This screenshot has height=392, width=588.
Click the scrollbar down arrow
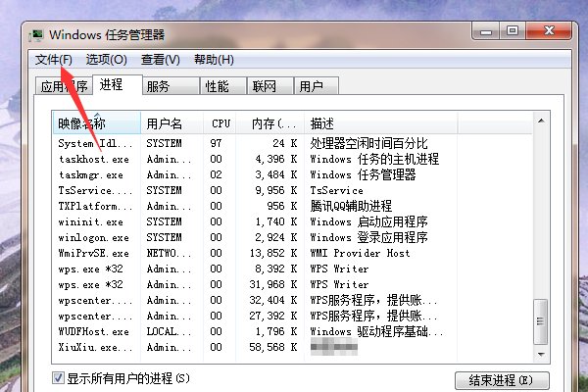click(x=541, y=354)
